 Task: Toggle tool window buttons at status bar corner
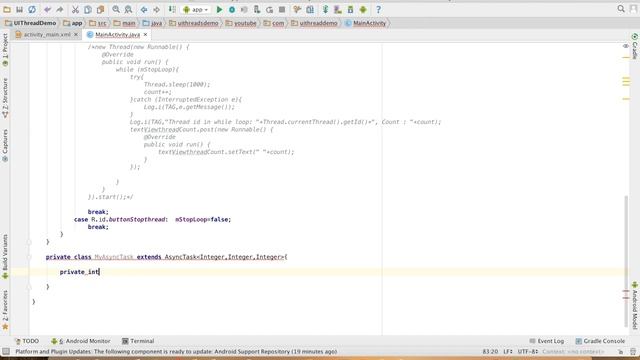coord(6,351)
